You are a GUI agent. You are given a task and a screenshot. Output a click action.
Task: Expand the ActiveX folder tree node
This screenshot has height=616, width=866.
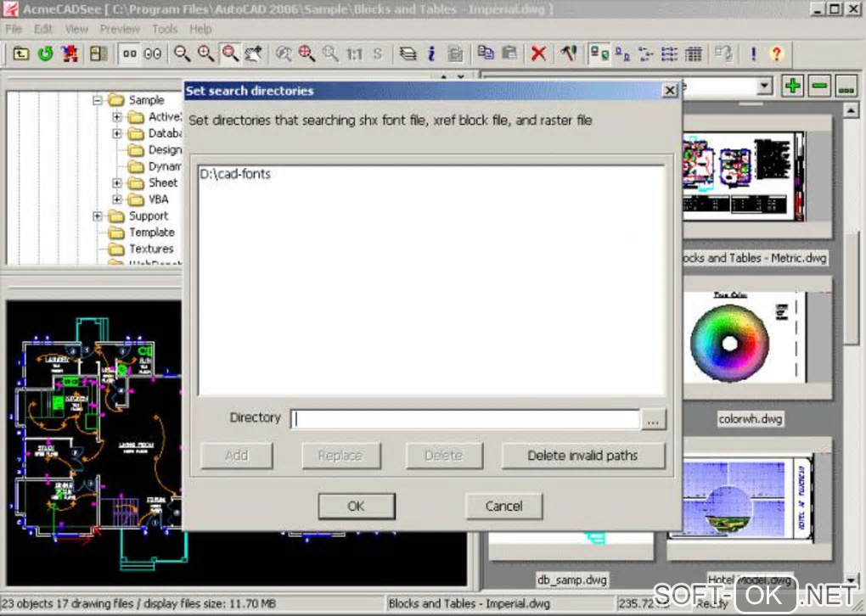pos(116,117)
